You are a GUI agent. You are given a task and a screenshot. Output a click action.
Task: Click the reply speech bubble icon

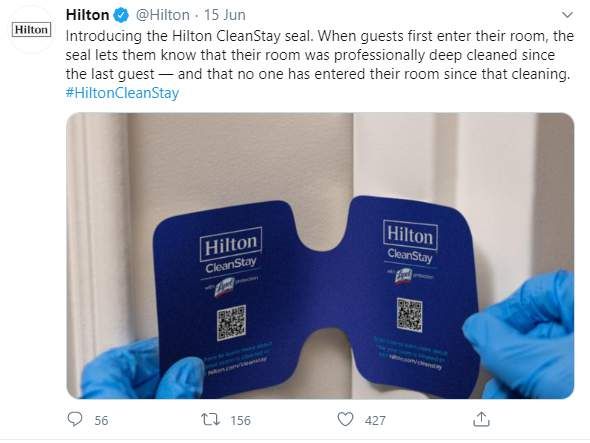[x=75, y=419]
